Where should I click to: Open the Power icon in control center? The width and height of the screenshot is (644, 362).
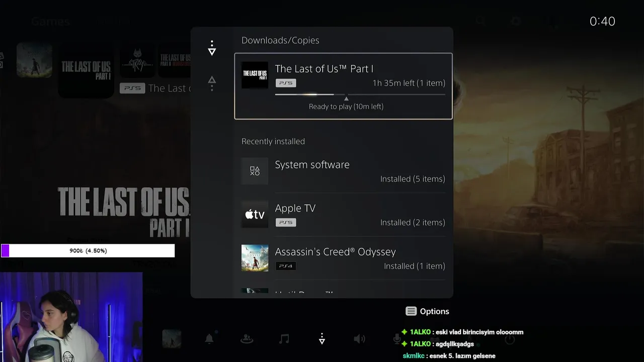(510, 339)
